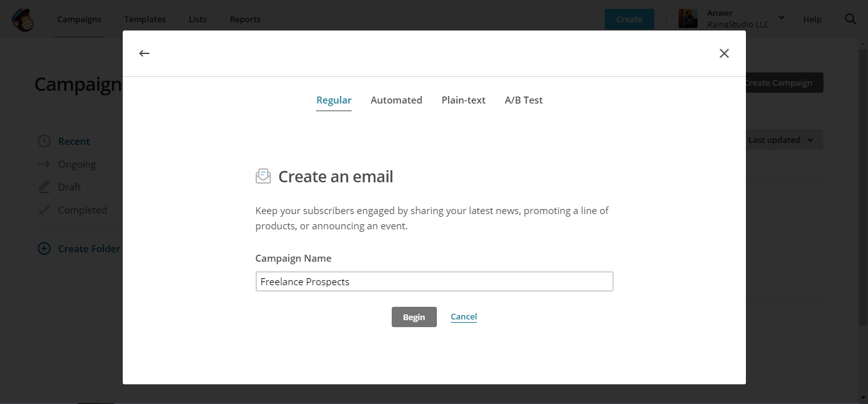The width and height of the screenshot is (868, 404).
Task: Go back using the modal's arrow icon
Action: coord(144,53)
